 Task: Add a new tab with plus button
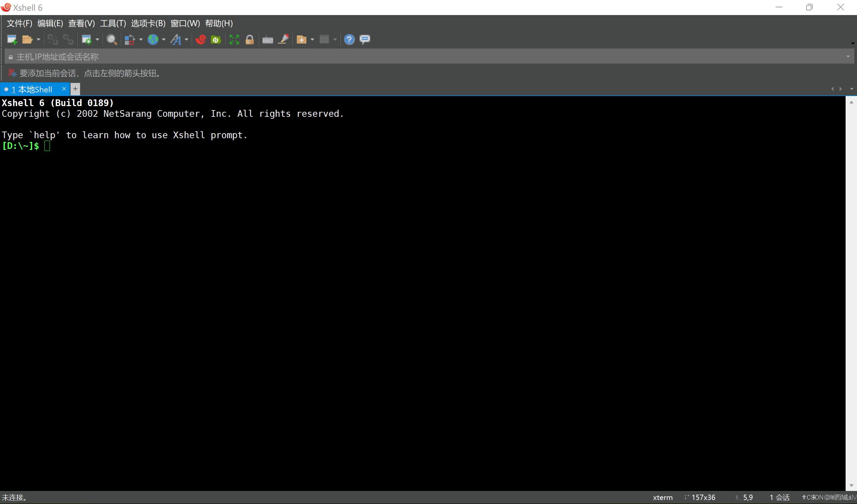click(75, 89)
